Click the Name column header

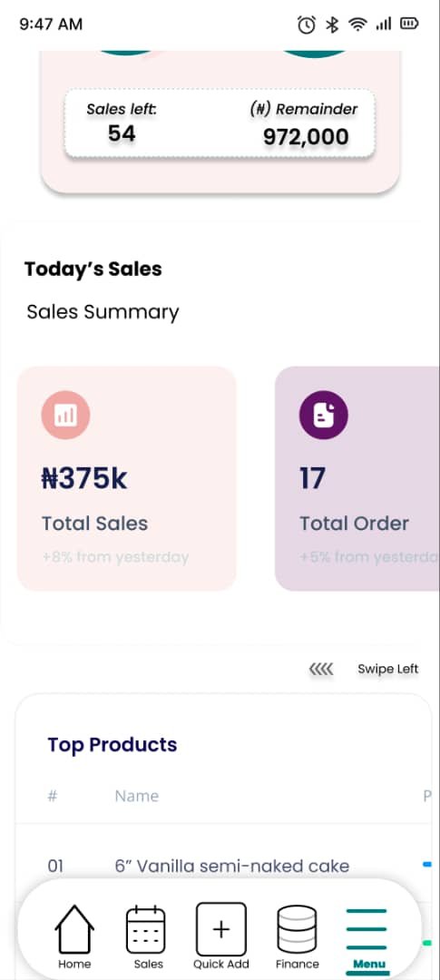tap(137, 796)
